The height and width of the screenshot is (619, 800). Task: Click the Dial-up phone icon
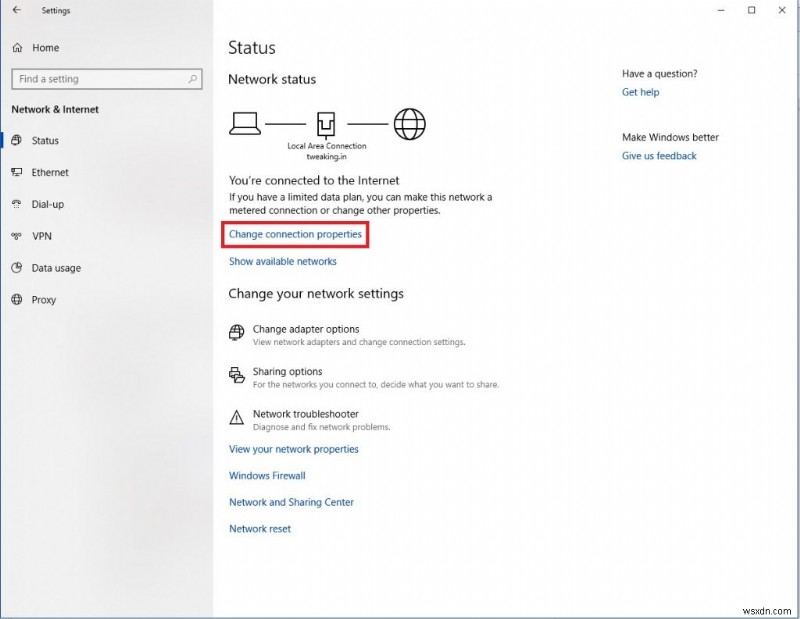point(17,204)
